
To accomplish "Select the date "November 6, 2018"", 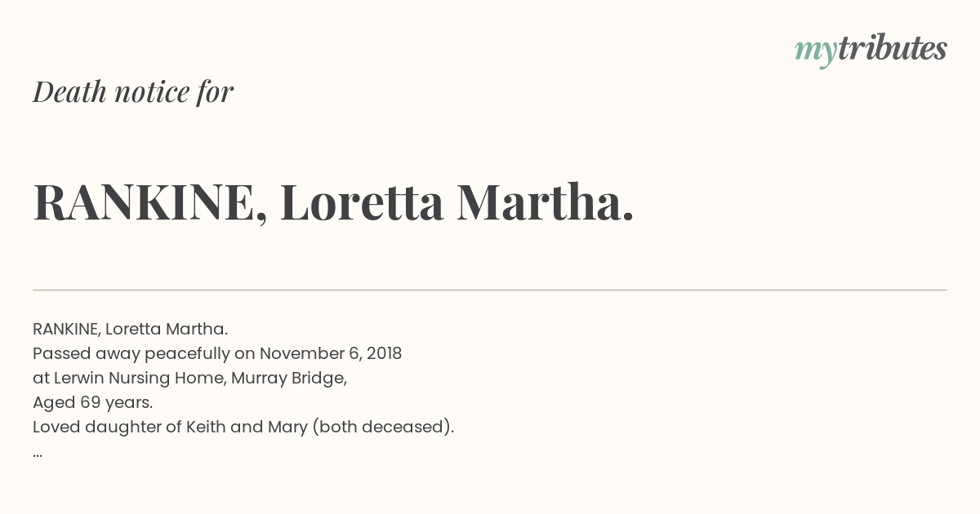I will click(331, 353).
